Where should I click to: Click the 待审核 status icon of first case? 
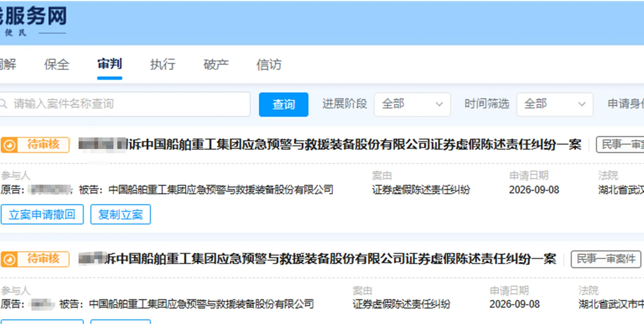pyautogui.click(x=9, y=145)
